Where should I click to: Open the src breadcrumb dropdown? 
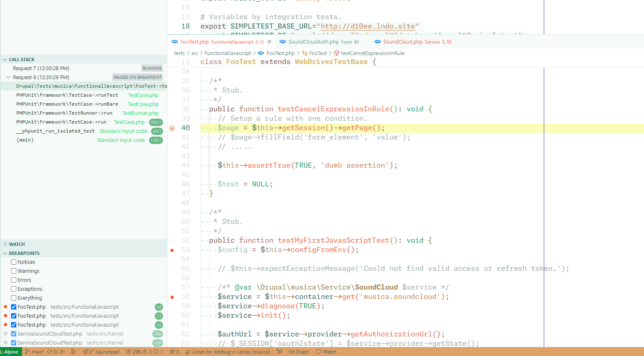(x=195, y=53)
